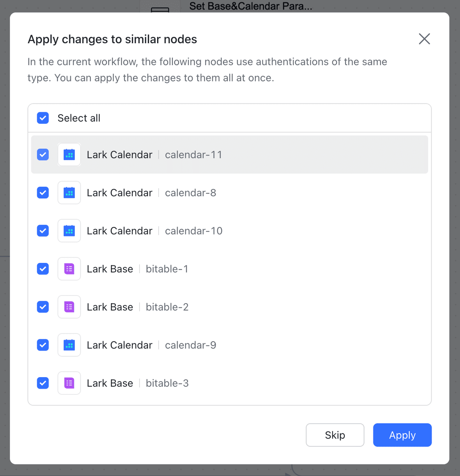The image size is (460, 476).
Task: Uncheck the bitable-3 node checkbox
Action: tap(43, 383)
